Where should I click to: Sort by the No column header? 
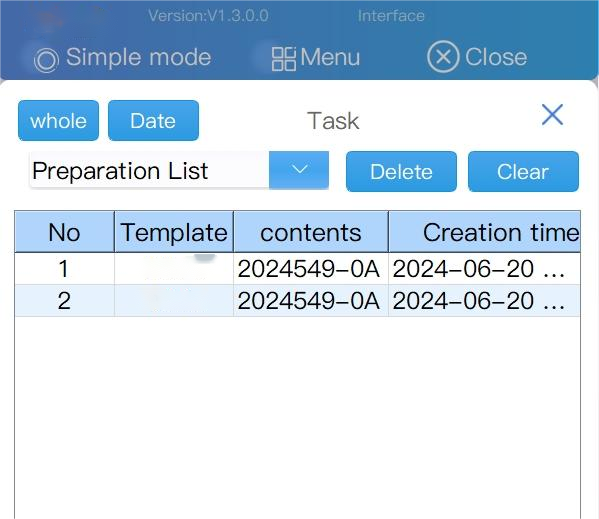(65, 232)
